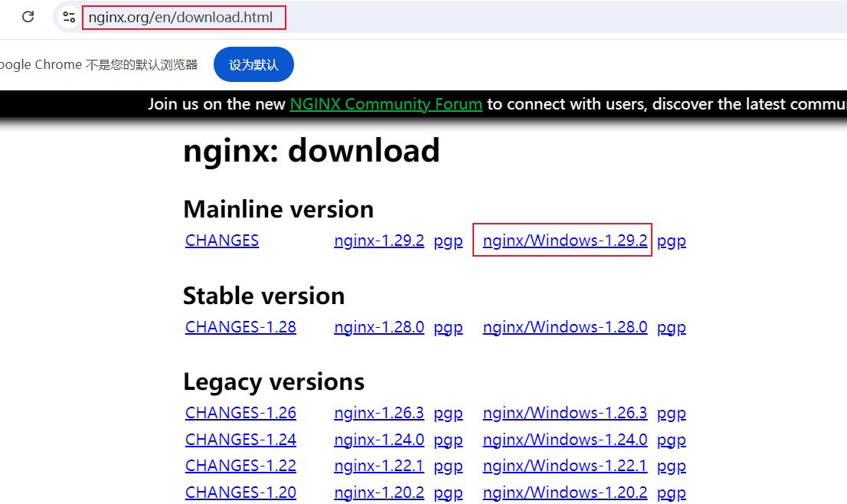Download nginx/Windows-1.28.0 stable build
This screenshot has width=847, height=504.
point(564,327)
